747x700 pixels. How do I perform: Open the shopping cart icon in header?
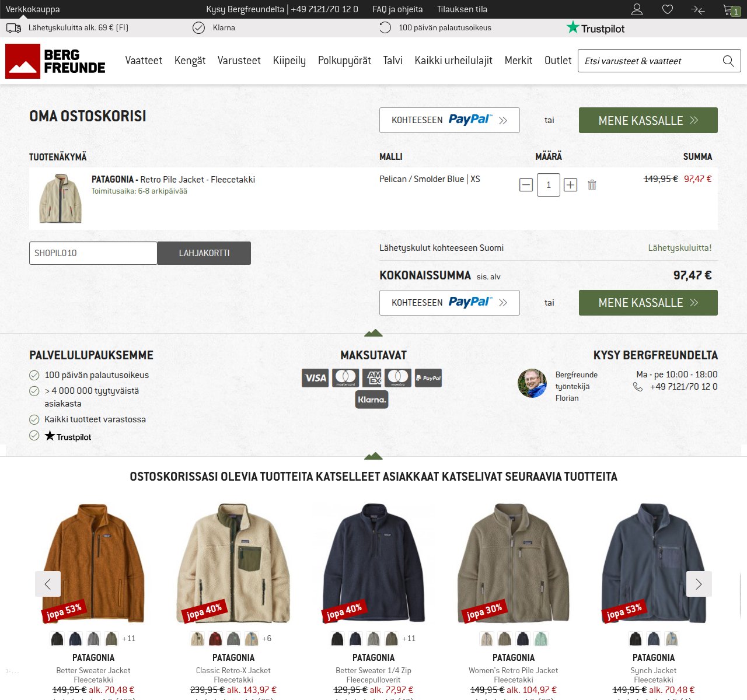click(x=731, y=10)
